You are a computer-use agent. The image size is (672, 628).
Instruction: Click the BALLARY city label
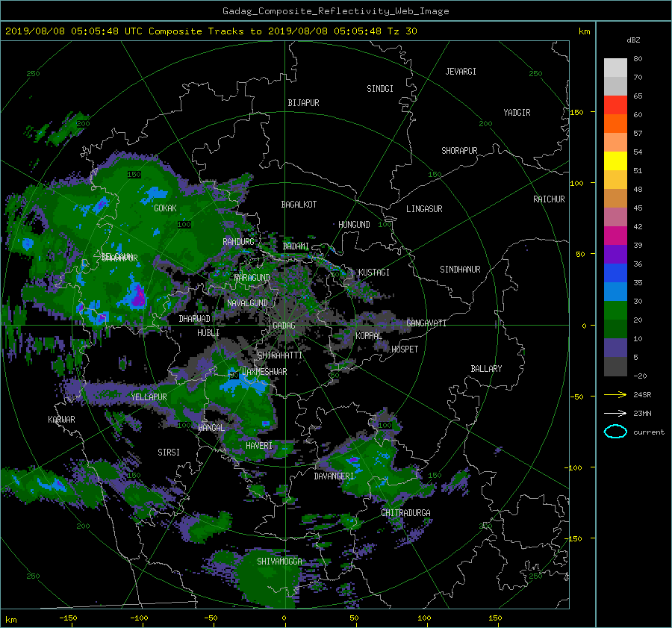click(486, 369)
